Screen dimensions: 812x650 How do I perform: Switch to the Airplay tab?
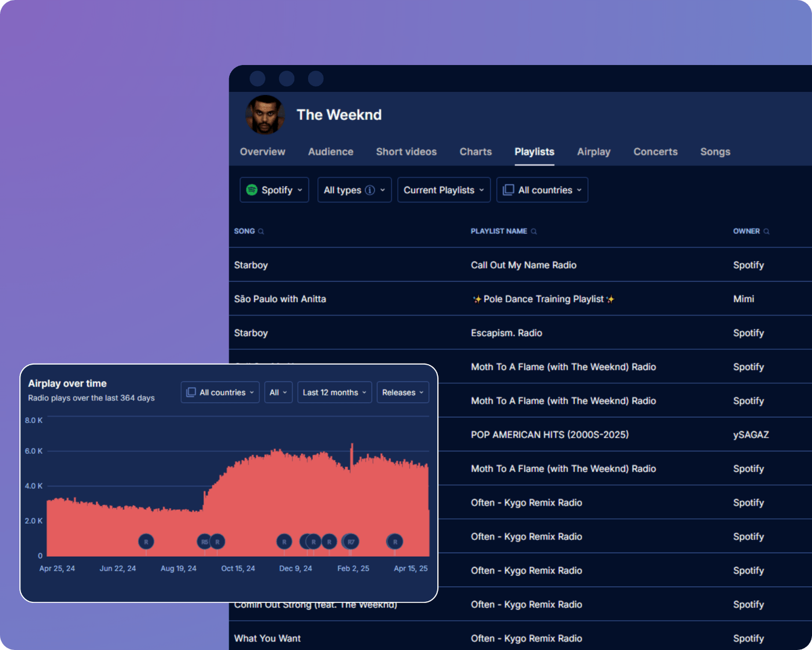click(594, 152)
